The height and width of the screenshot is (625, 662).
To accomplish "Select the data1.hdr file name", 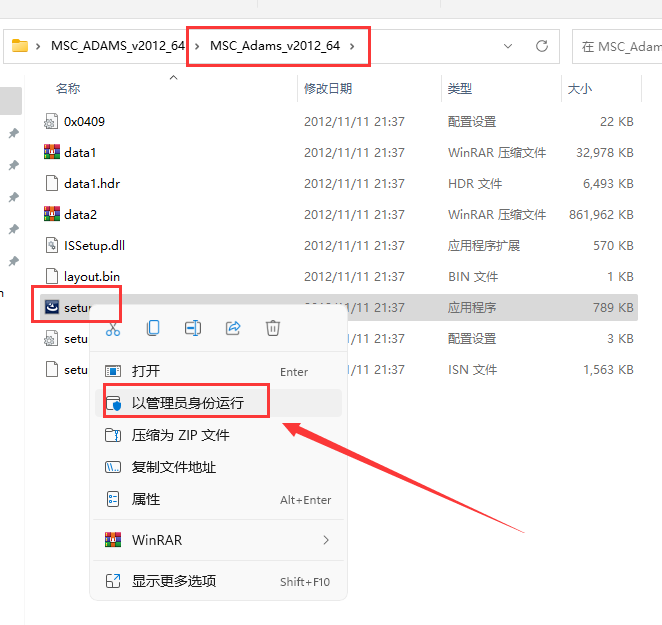I will [x=92, y=183].
